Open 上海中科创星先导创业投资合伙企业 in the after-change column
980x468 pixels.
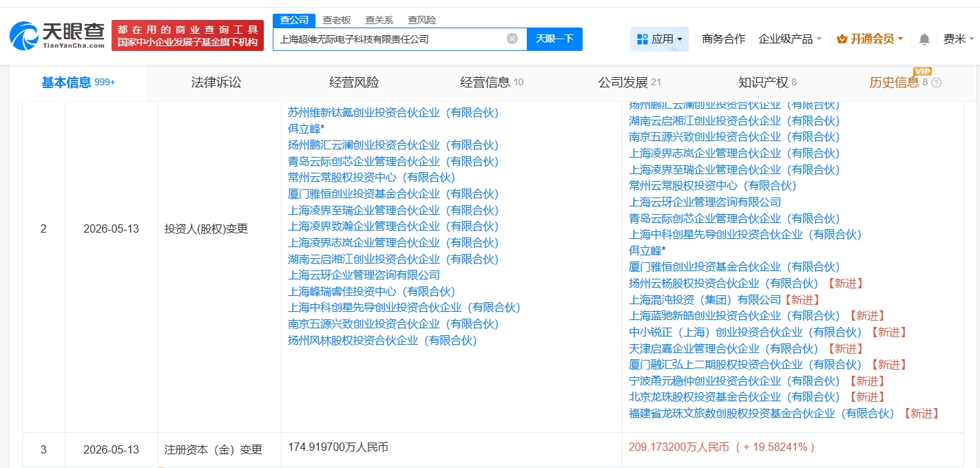745,234
